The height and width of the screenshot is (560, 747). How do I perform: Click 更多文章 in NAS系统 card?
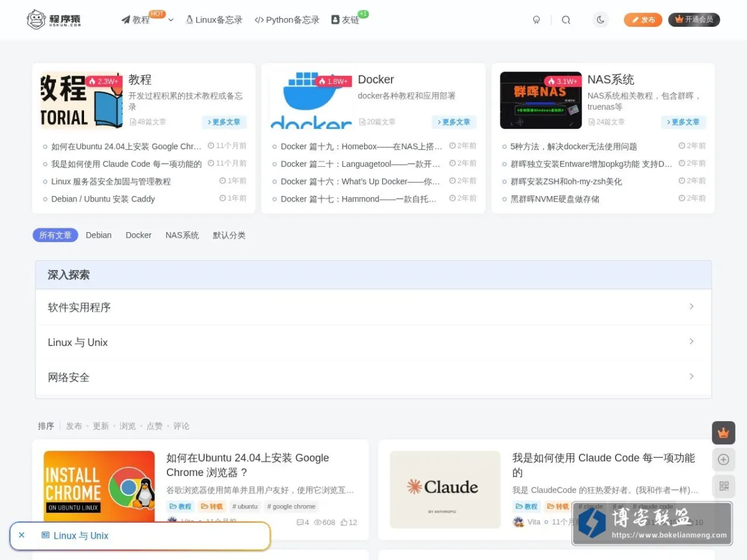point(684,122)
